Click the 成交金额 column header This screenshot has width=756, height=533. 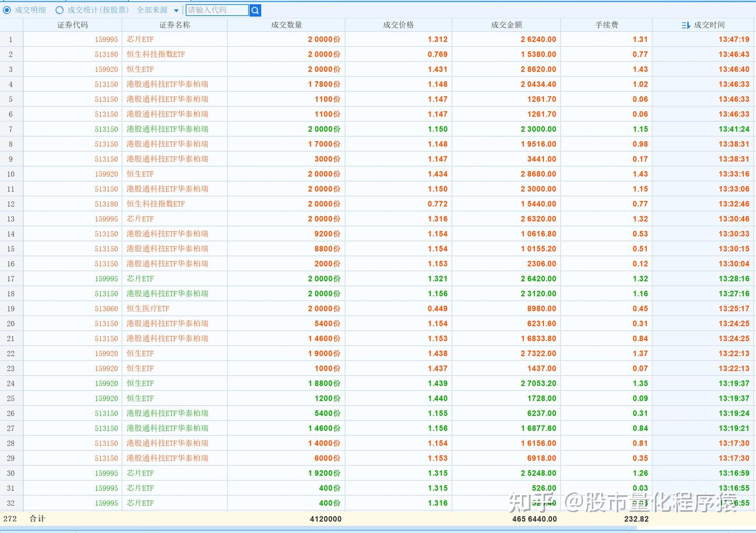tap(507, 25)
